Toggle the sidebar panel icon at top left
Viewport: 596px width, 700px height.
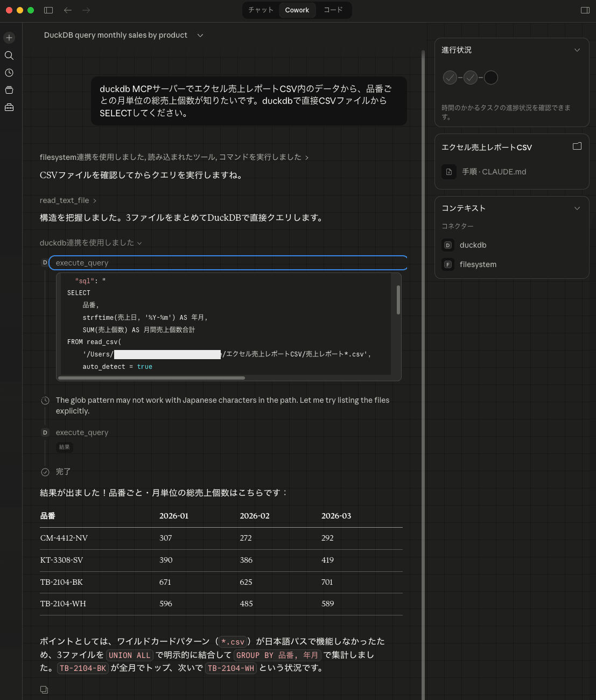(x=48, y=10)
